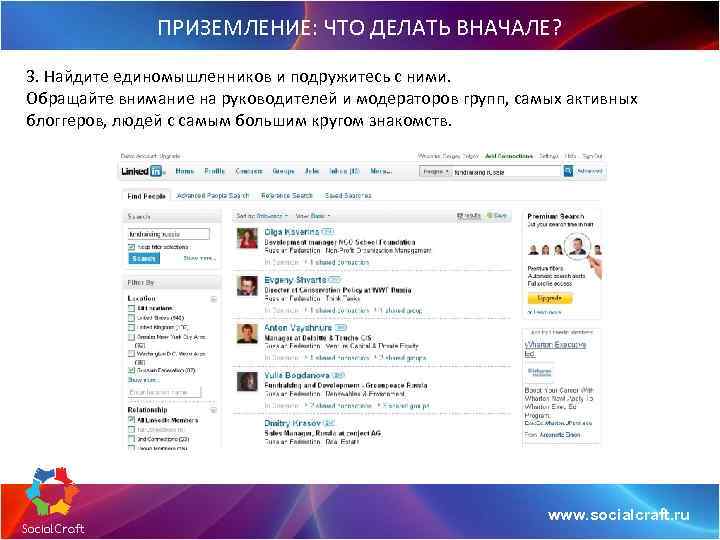Click the yellow Upgrade button
This screenshot has width=720, height=540.
tap(550, 298)
